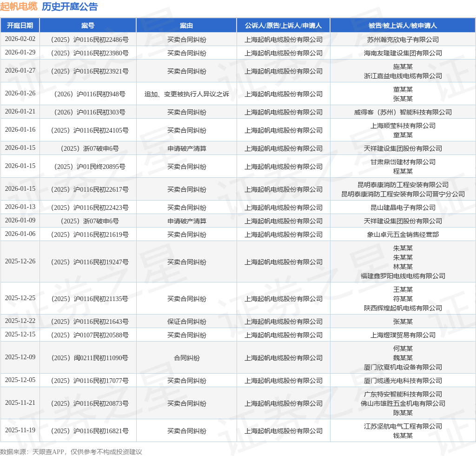Screen dimensions: 476x456
Task: Click cause 保证合同纠纷
Action: [187, 322]
